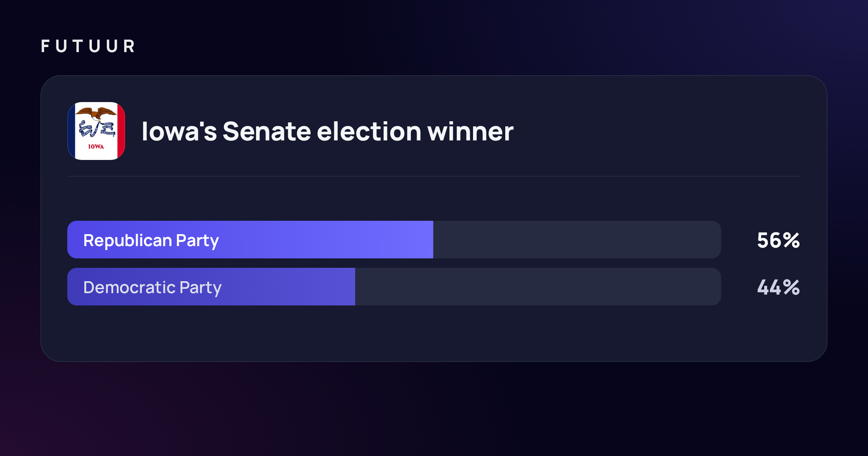Click the 56% value

[x=778, y=240]
